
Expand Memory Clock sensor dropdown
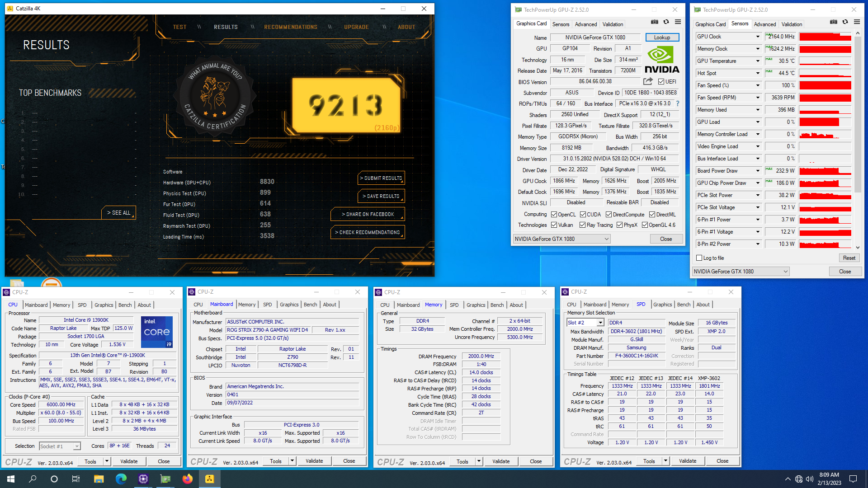(x=758, y=49)
